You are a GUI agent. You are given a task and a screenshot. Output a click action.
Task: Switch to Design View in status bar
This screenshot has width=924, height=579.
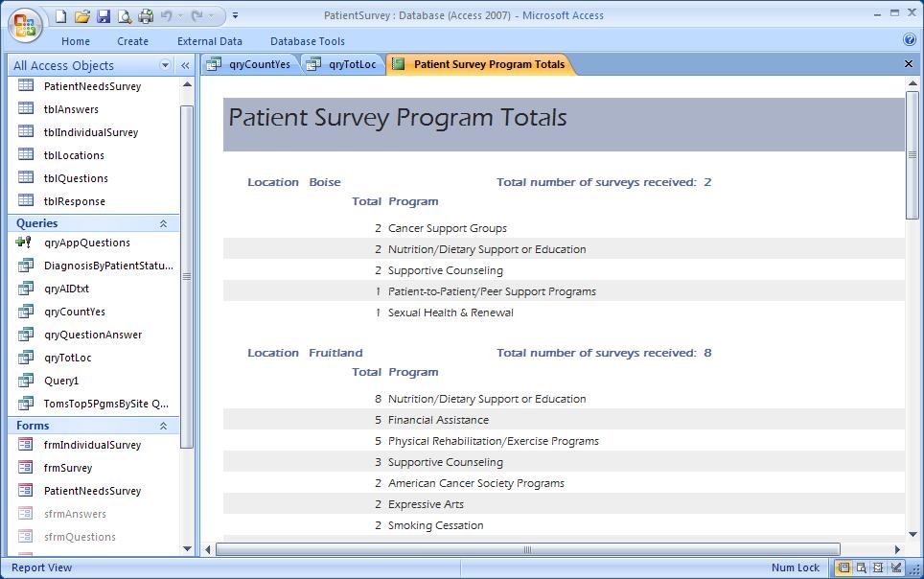coord(894,567)
